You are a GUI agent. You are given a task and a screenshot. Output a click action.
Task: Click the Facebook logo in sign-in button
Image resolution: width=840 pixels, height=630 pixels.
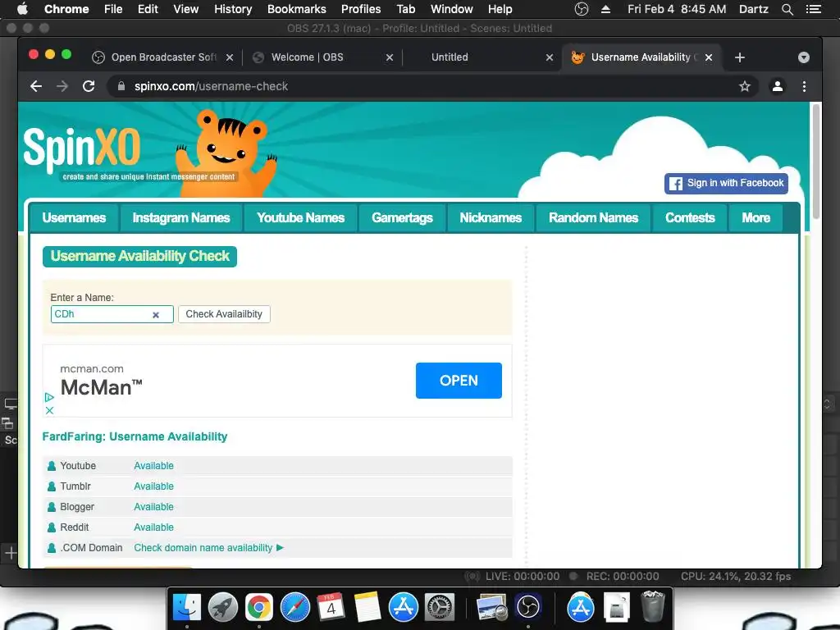pyautogui.click(x=676, y=183)
